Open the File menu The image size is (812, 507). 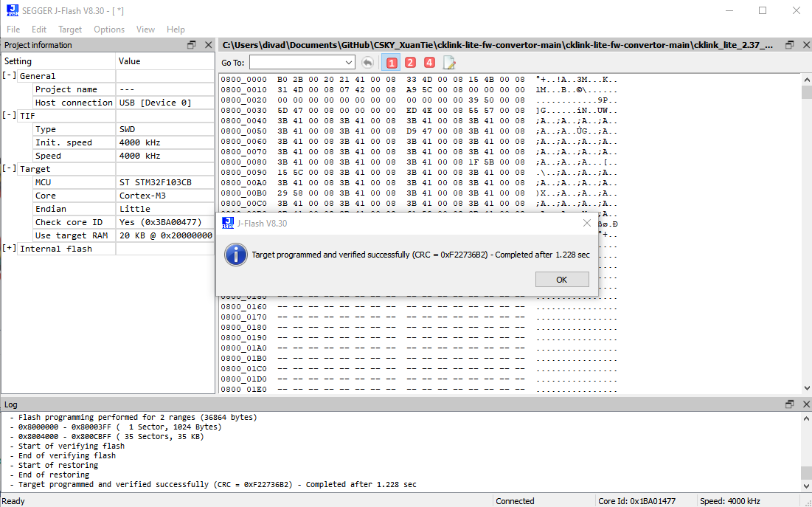click(13, 30)
